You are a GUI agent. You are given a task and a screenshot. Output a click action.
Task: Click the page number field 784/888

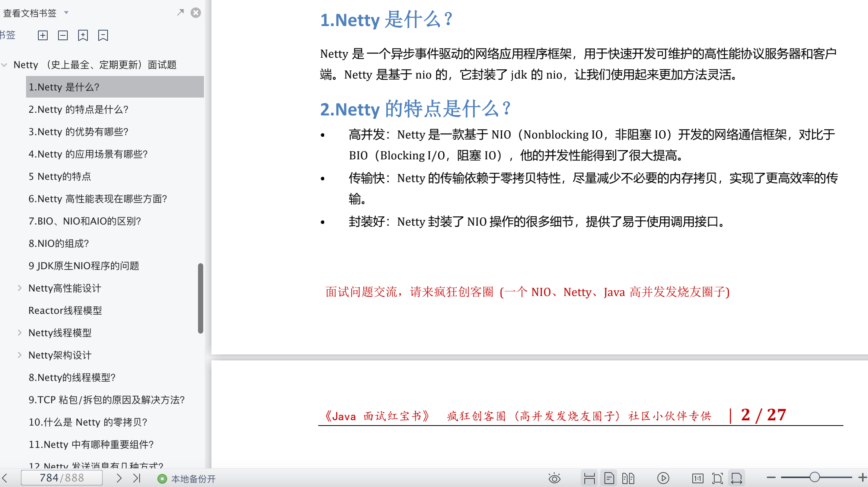tap(62, 478)
